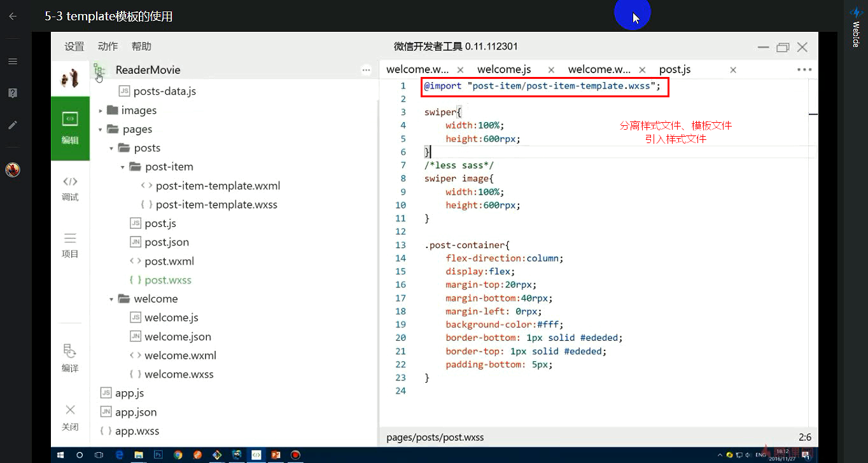Select post.wxss in file tree
The height and width of the screenshot is (463, 868).
pos(168,280)
